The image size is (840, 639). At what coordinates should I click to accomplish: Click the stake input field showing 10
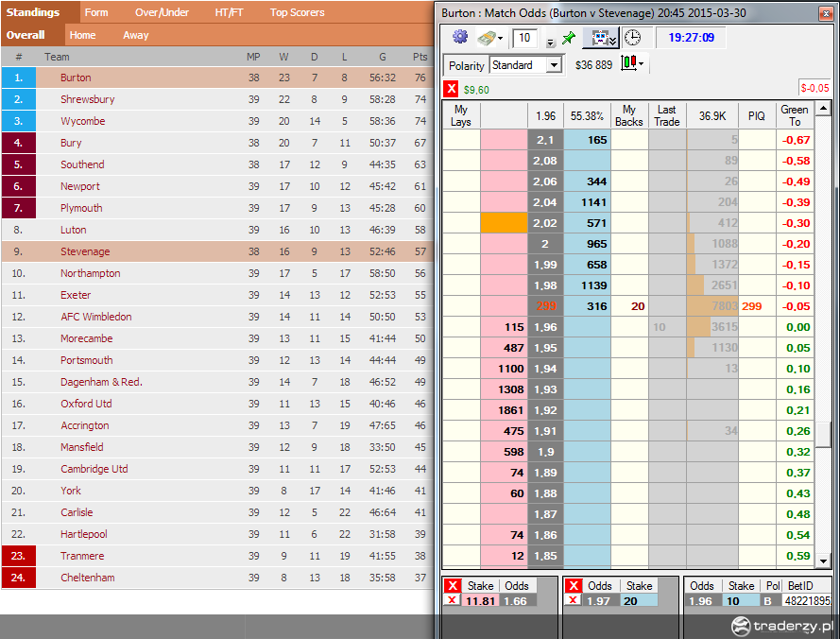[x=525, y=38]
